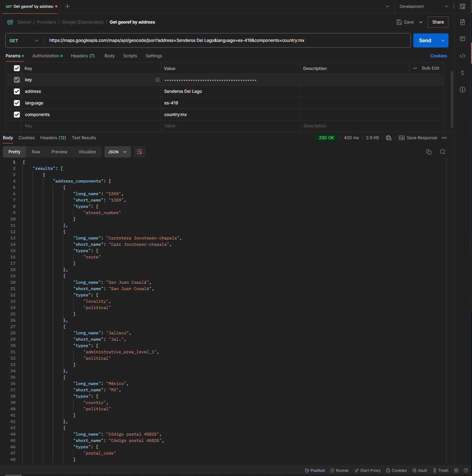Click the request Info icon in sidebar
472x476 pixels.
(x=463, y=90)
